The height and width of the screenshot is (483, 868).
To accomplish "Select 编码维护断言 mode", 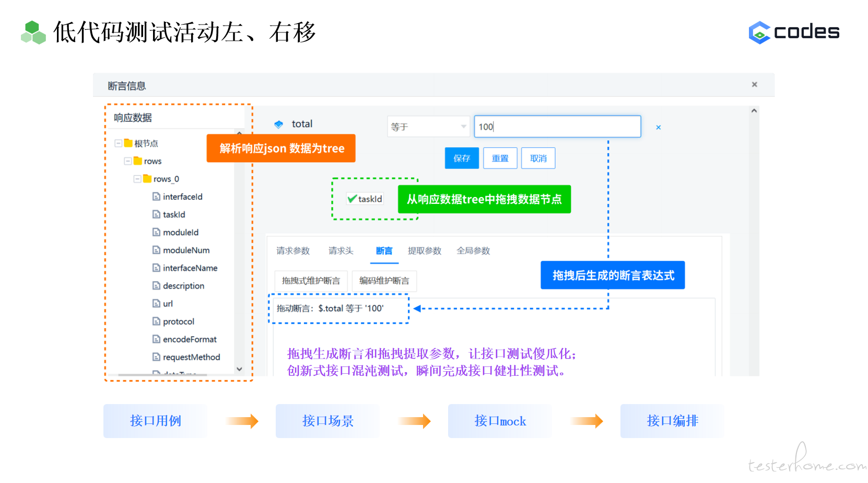I will pos(384,281).
